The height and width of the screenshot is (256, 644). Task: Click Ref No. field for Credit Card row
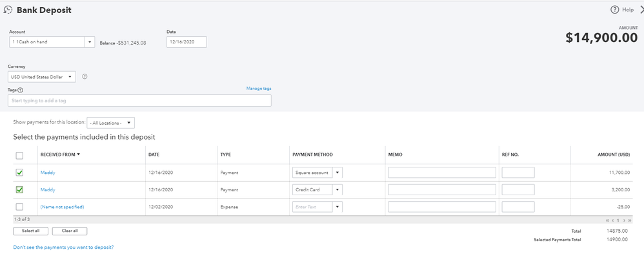(x=518, y=189)
